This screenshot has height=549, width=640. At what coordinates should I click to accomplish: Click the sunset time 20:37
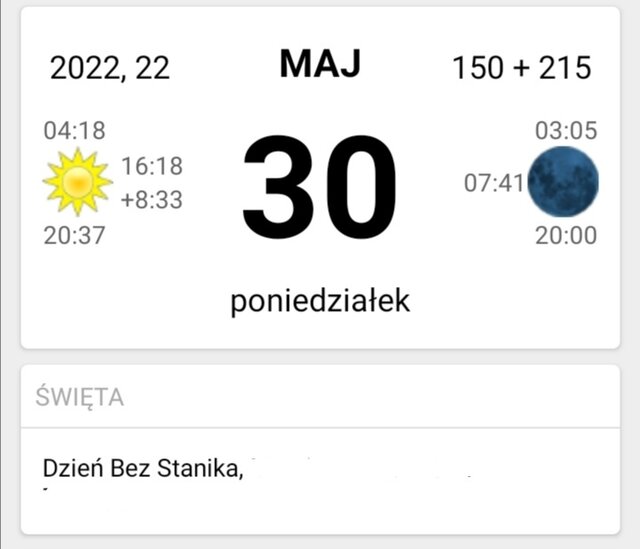(74, 235)
